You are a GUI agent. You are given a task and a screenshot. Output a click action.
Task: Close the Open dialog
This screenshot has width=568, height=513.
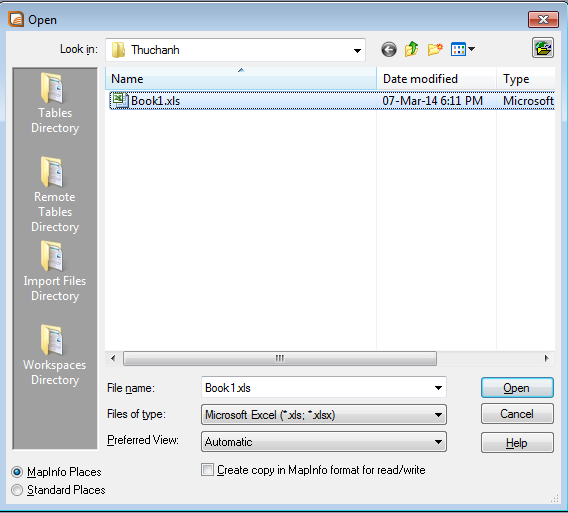point(543,19)
